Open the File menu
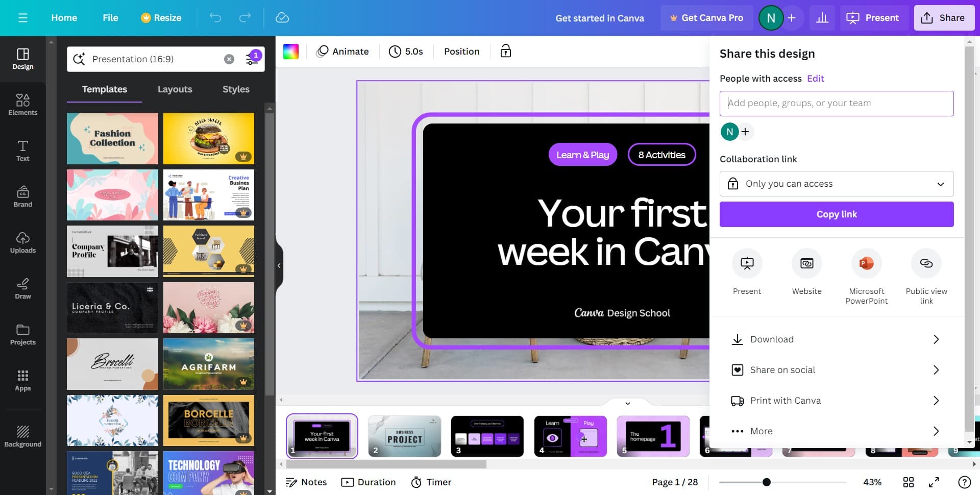This screenshot has width=980, height=495. 110,18
